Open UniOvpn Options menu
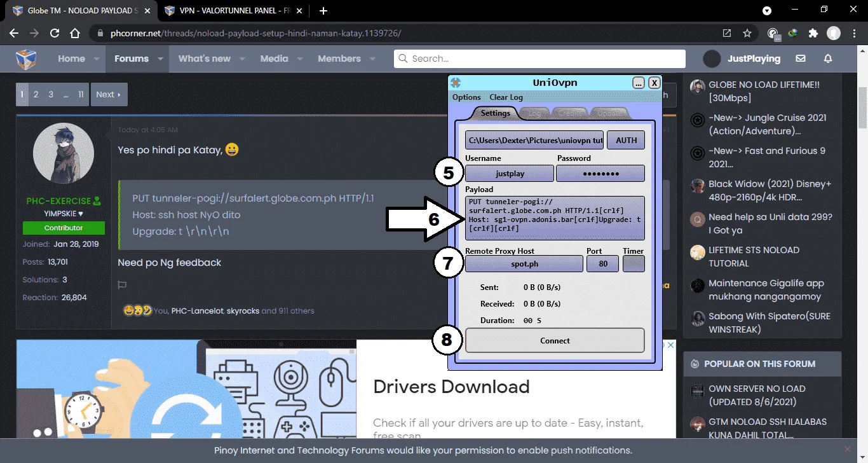Image resolution: width=868 pixels, height=463 pixels. 466,97
